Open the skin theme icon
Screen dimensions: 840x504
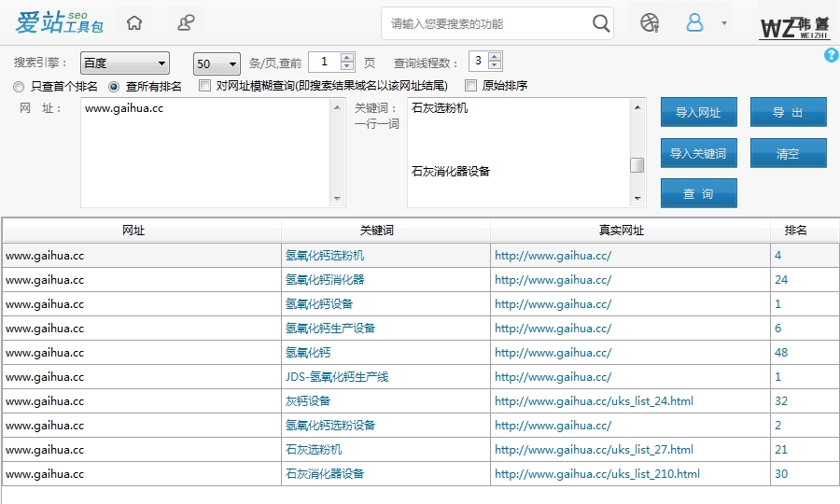(x=650, y=23)
